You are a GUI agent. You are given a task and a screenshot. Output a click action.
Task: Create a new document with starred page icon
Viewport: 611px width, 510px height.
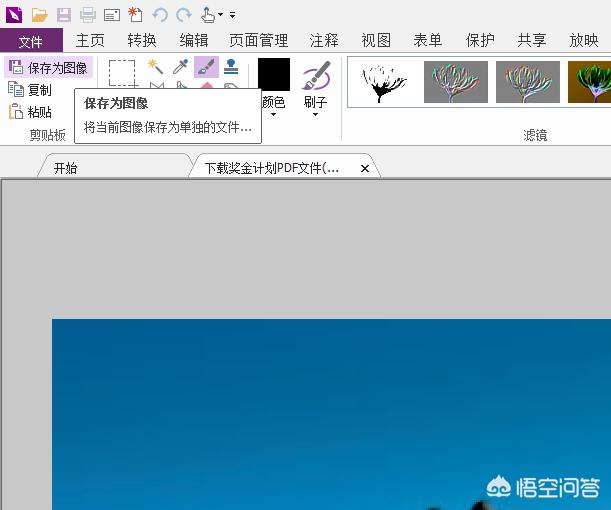(135, 15)
